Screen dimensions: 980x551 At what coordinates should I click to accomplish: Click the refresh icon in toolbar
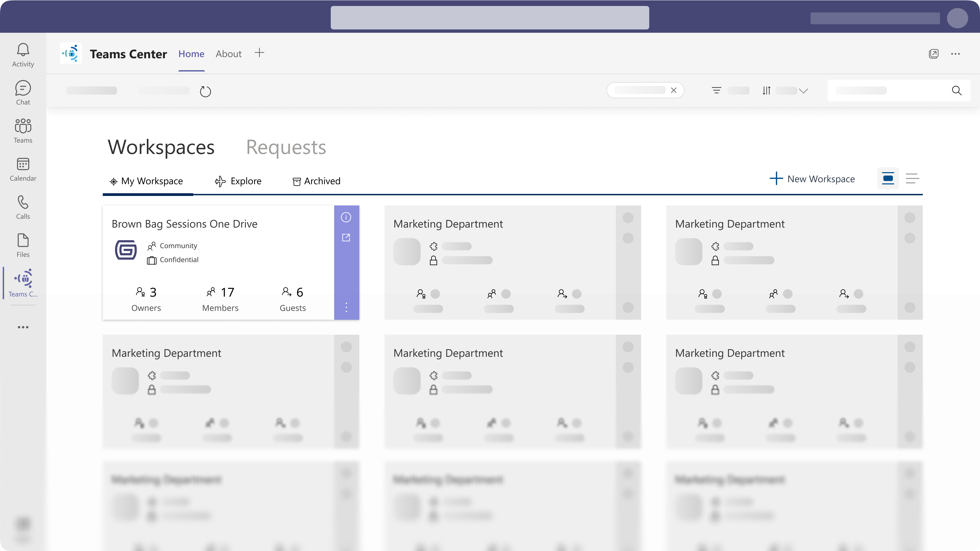[x=205, y=92]
